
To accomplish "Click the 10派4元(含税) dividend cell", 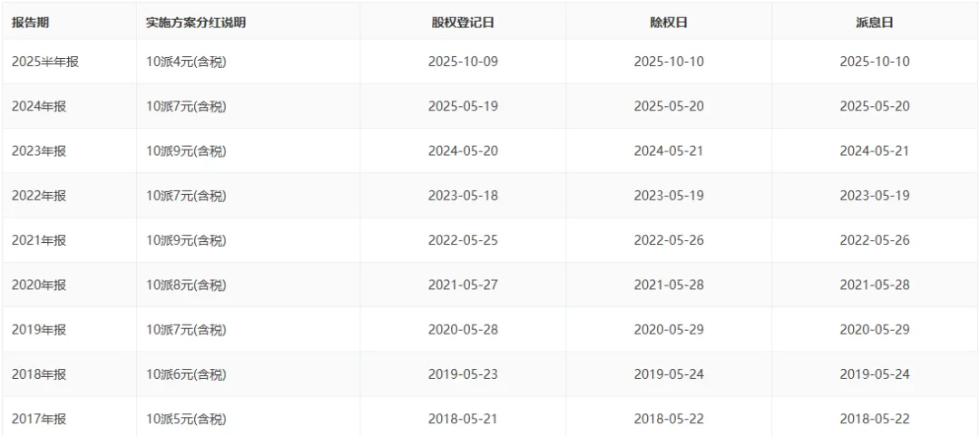I will click(186, 62).
